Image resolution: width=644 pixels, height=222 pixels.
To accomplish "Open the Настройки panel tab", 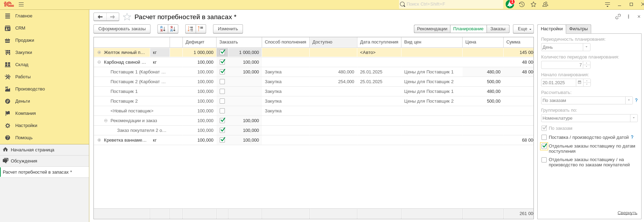I will pyautogui.click(x=552, y=29).
